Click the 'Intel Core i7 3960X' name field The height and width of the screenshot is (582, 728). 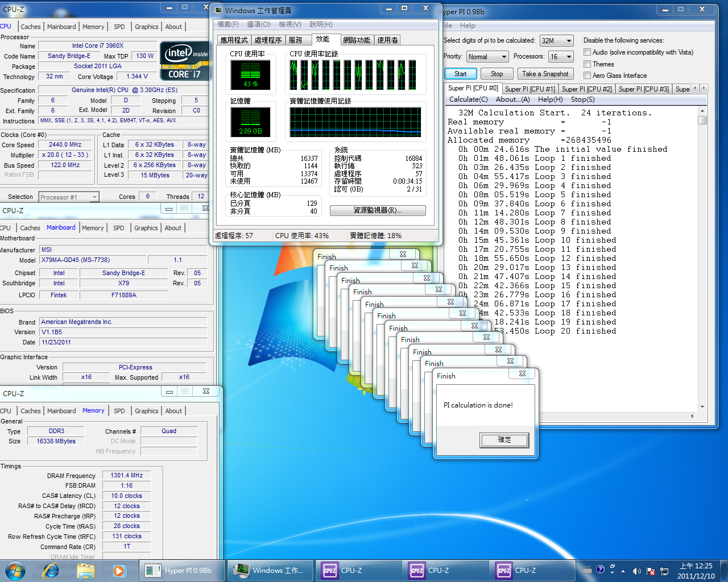(x=98, y=45)
